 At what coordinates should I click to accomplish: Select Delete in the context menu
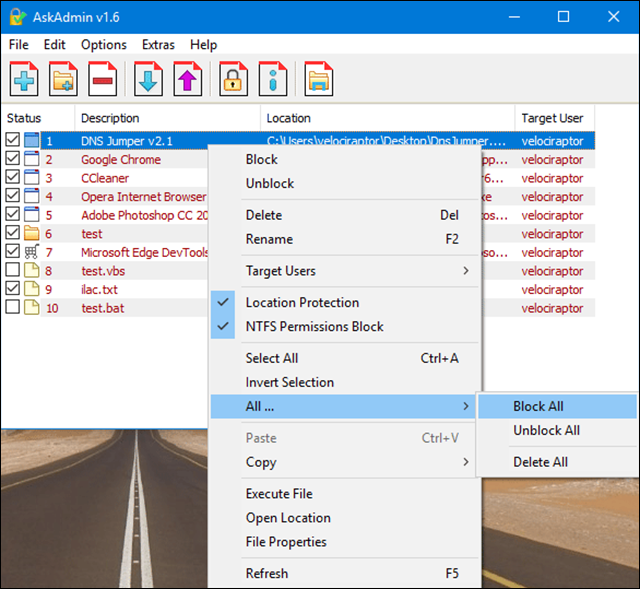point(345,215)
